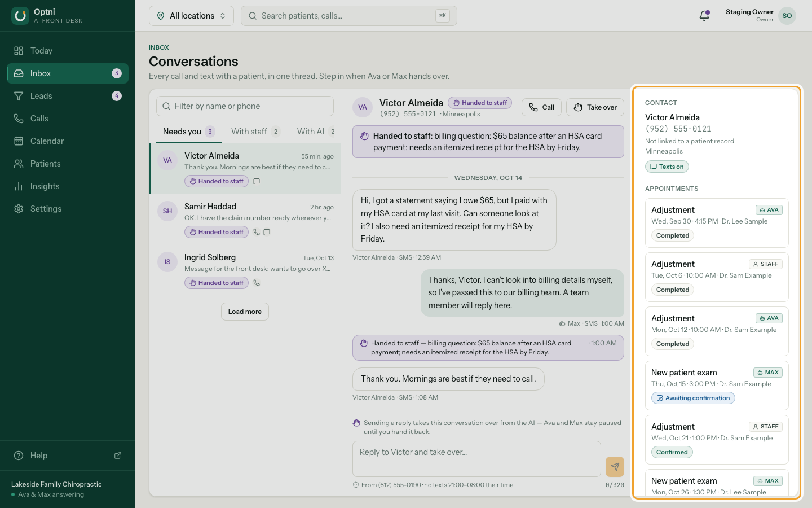
Task: Open Calls in the sidebar
Action: click(x=68, y=119)
